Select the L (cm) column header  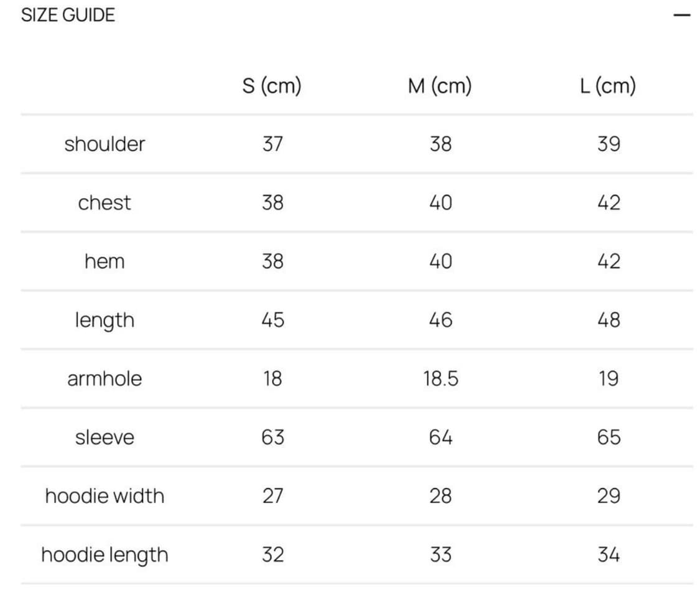(608, 85)
